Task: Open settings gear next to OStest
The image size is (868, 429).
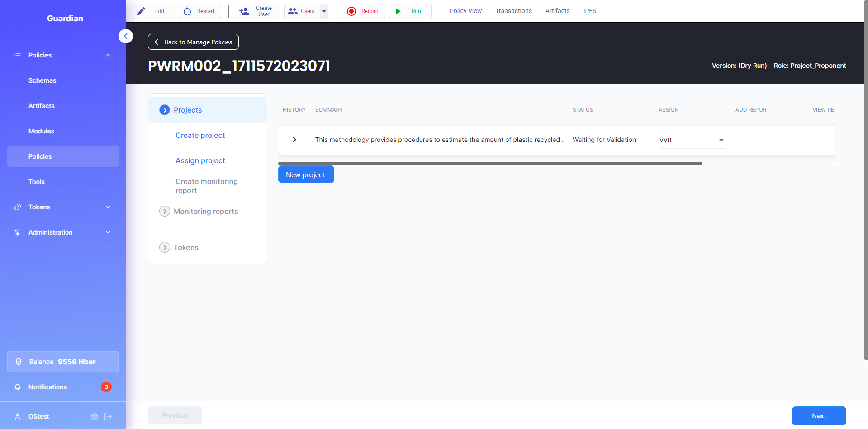Action: point(95,416)
